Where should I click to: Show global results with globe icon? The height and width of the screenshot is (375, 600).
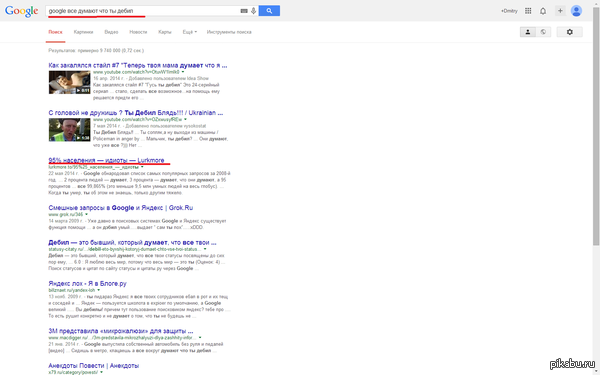click(x=543, y=32)
